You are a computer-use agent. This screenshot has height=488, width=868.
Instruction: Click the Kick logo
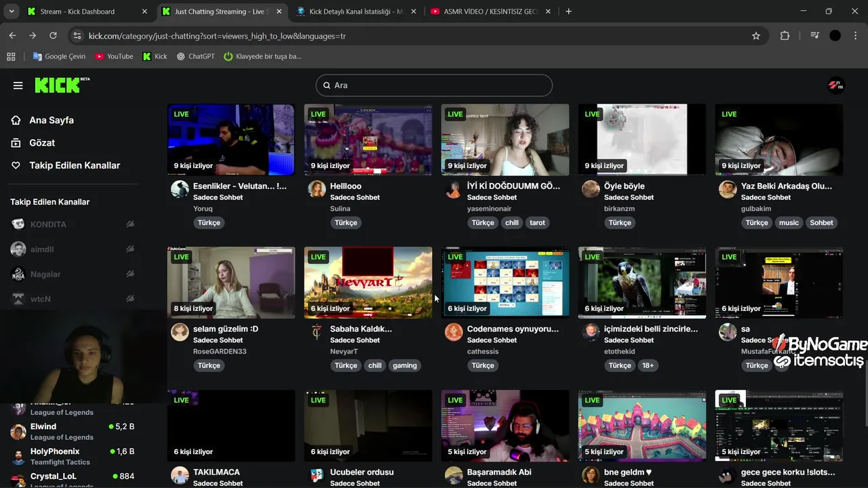pyautogui.click(x=62, y=85)
